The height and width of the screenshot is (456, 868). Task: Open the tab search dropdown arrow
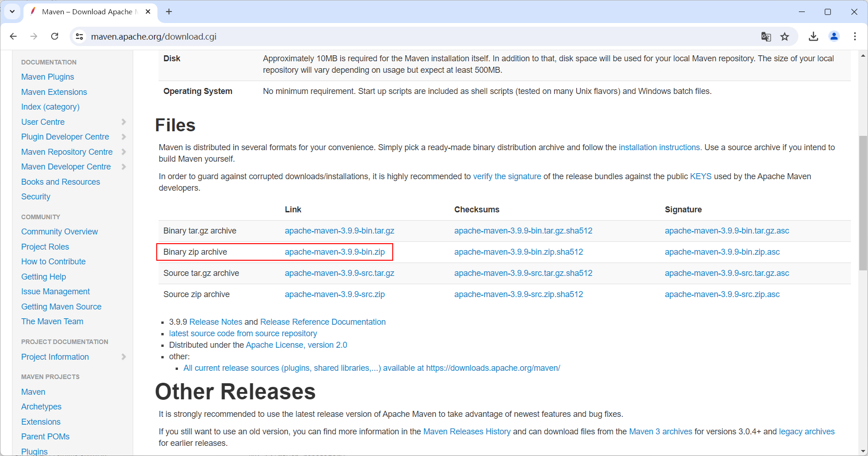pos(12,12)
